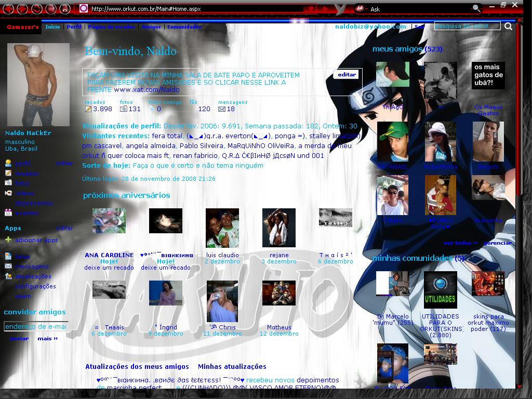
Task: Click the enviar invite button
Action: tap(19, 339)
